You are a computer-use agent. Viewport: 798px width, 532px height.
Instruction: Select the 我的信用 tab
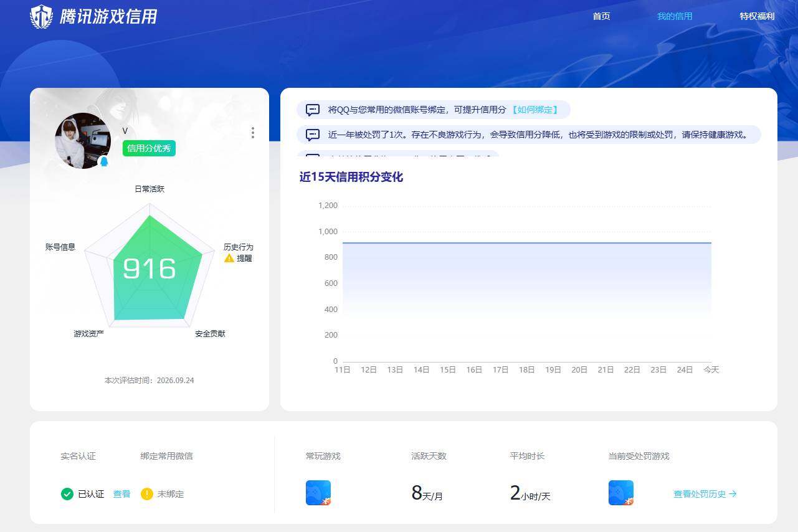tap(675, 16)
